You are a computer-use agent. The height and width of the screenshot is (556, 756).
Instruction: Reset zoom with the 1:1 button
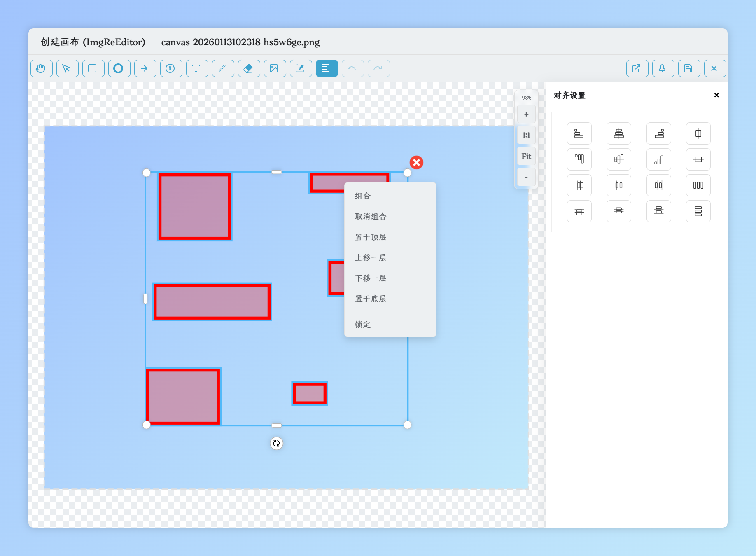pos(526,135)
